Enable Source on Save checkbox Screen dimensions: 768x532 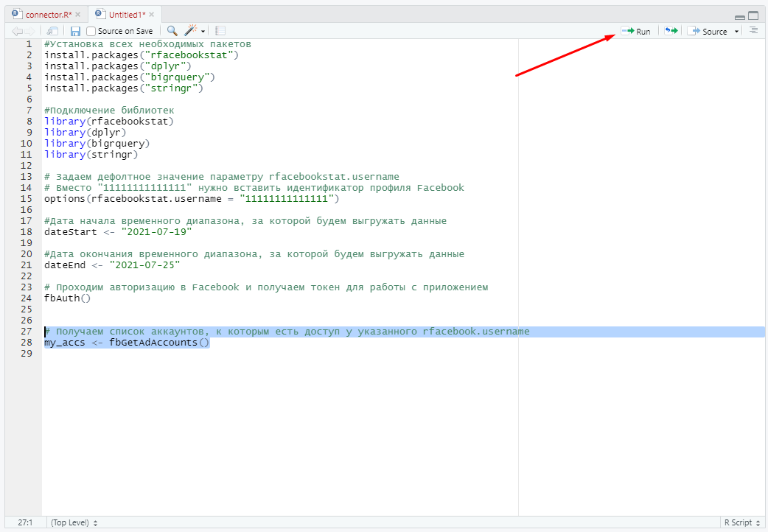point(91,31)
